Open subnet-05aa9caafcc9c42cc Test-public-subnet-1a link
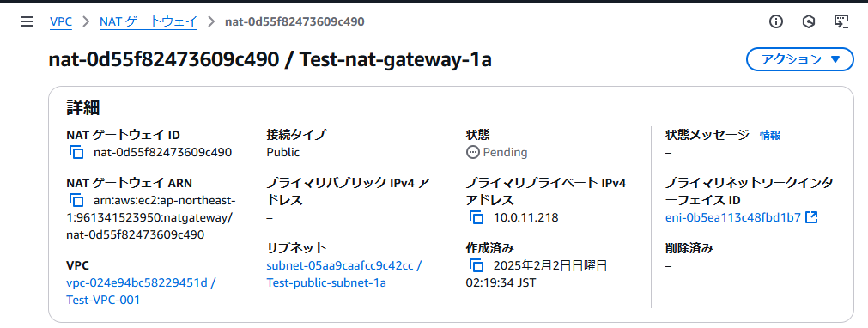This screenshot has width=868, height=328. click(x=343, y=274)
